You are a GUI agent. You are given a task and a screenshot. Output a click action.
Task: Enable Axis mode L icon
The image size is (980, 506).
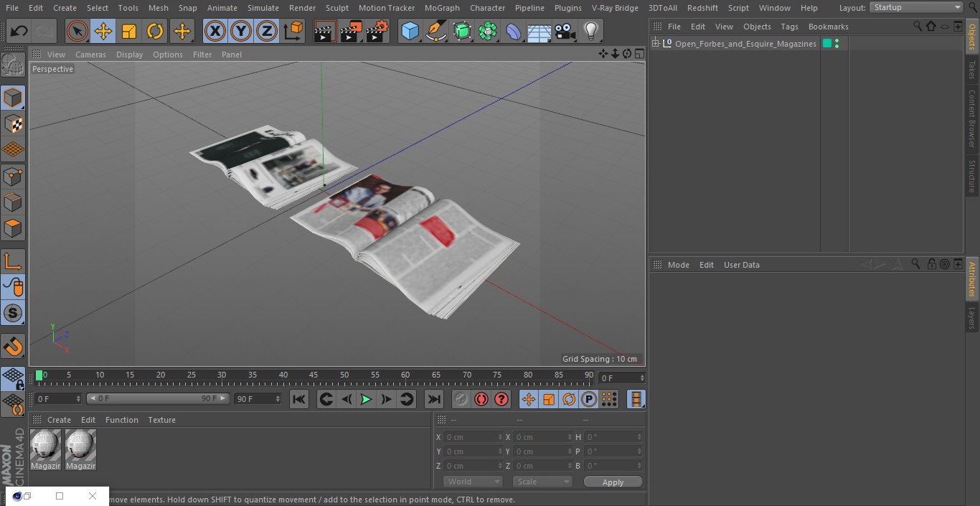[x=13, y=261]
